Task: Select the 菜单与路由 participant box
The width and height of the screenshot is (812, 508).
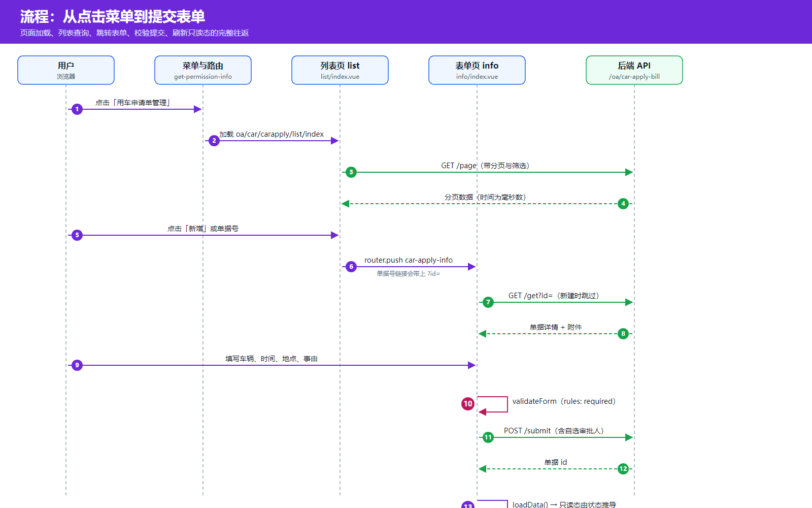Action: 203,70
